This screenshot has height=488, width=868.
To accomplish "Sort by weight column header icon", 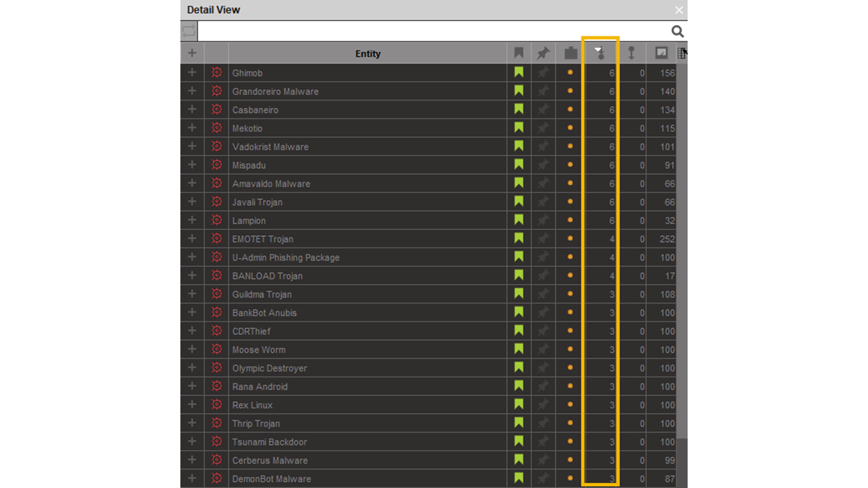I will 661,54.
